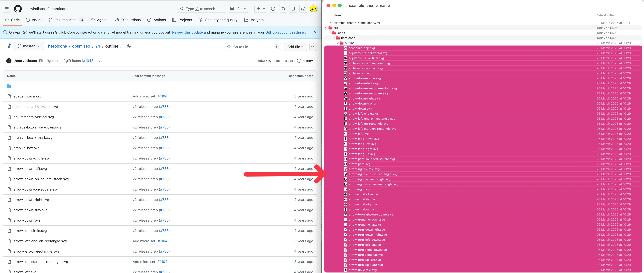Open GitHub home via Octocat logo
This screenshot has width=644, height=273.
18,9
